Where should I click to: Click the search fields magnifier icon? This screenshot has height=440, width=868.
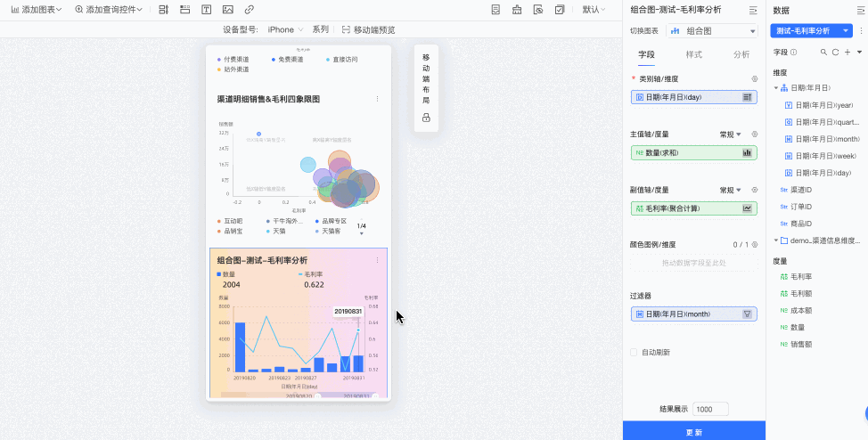tap(823, 52)
